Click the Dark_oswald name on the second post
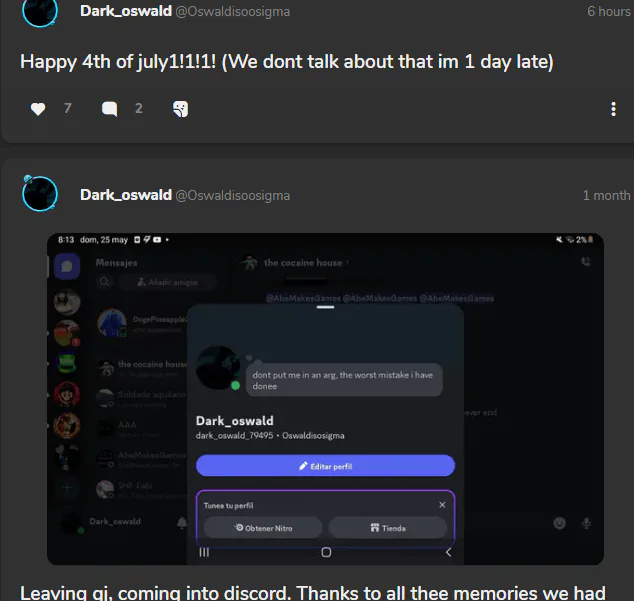 [x=126, y=195]
